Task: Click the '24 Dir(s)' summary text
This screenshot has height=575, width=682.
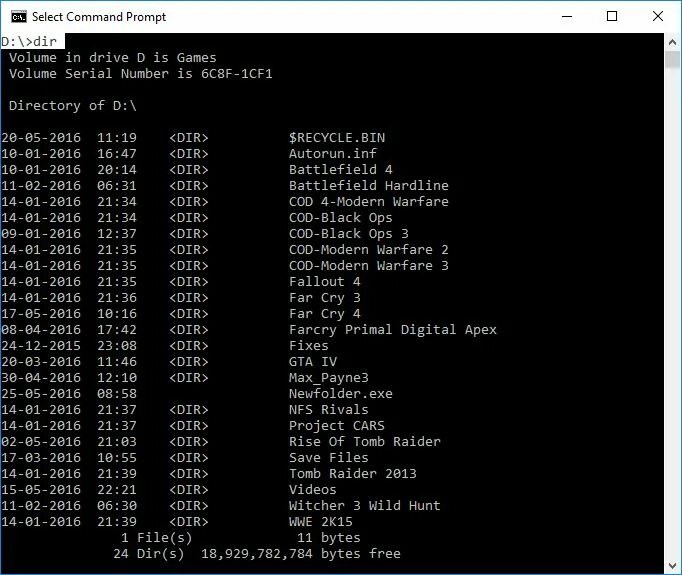Action: tap(149, 554)
